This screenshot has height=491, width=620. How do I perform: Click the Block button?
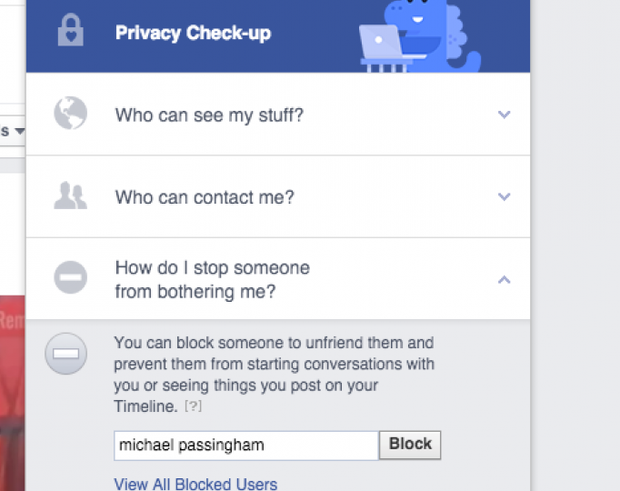click(410, 445)
